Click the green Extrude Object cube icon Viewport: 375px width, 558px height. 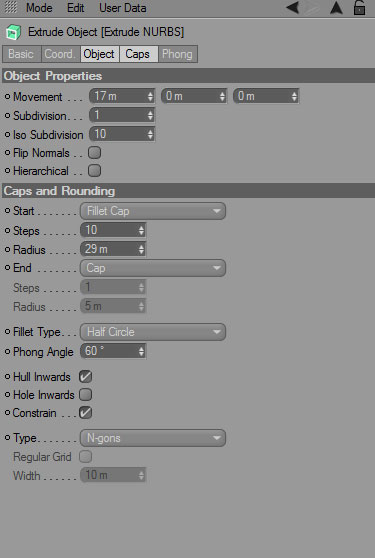coord(13,32)
